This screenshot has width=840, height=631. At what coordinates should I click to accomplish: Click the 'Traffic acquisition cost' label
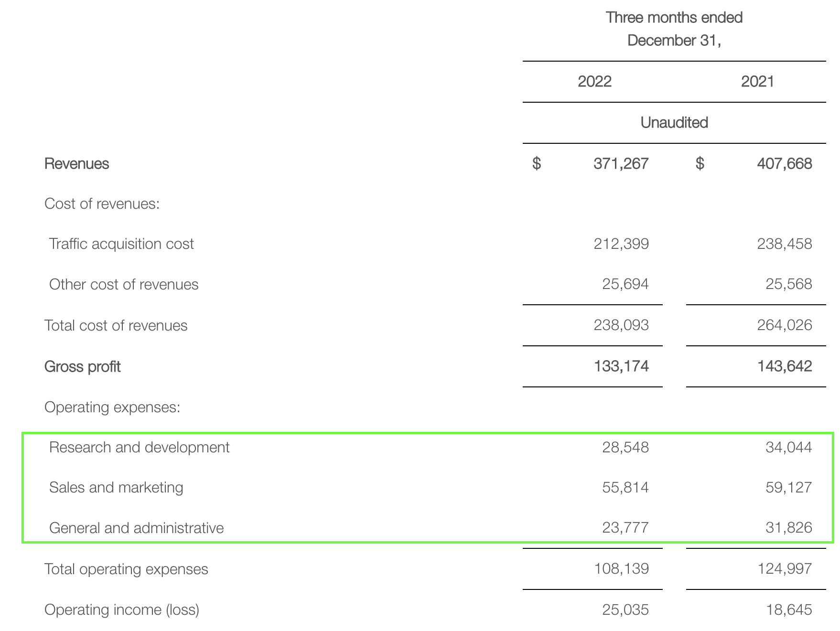(x=121, y=244)
